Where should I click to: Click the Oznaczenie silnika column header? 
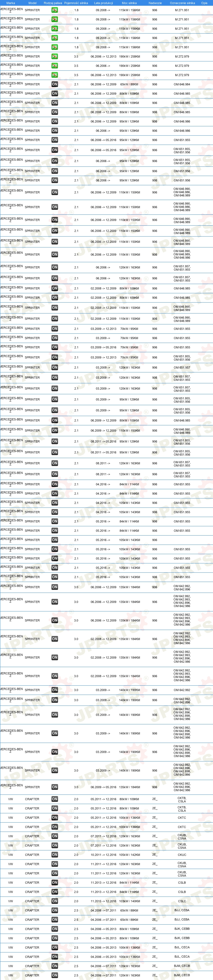click(182, 3)
